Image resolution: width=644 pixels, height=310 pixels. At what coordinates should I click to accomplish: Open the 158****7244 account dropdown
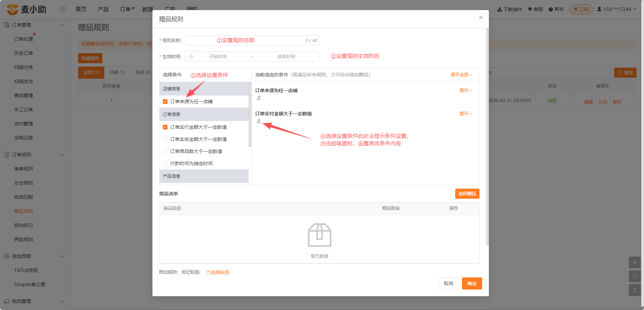(617, 9)
